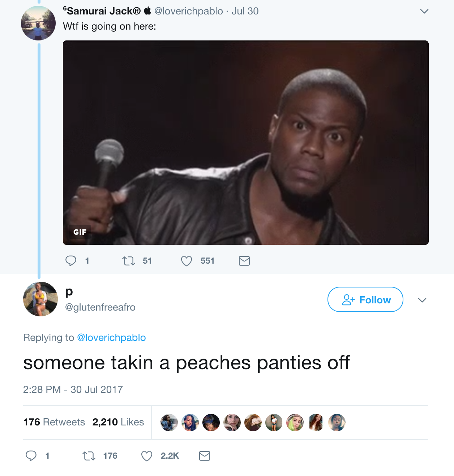Viewport: 454px width, 476px height.
Task: Open Samurai Jack's profile avatar
Action: click(x=38, y=23)
